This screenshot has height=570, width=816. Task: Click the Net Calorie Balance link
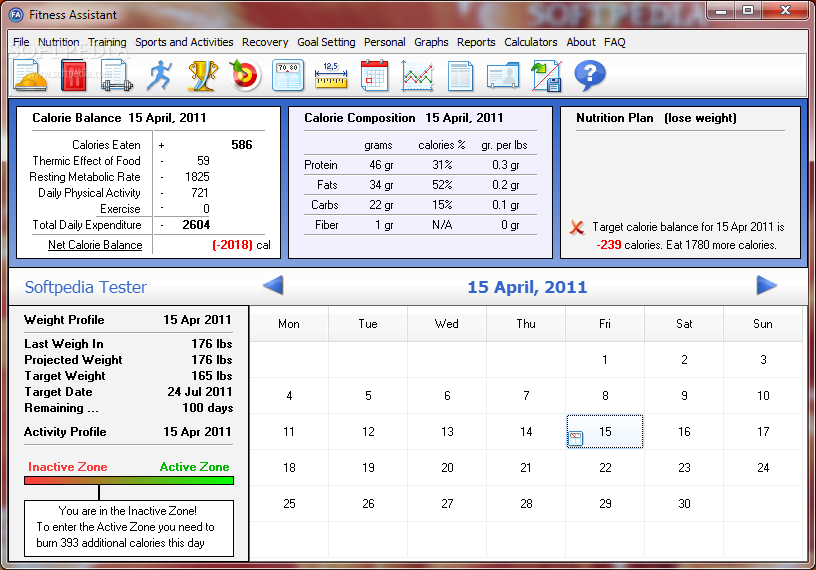95,245
